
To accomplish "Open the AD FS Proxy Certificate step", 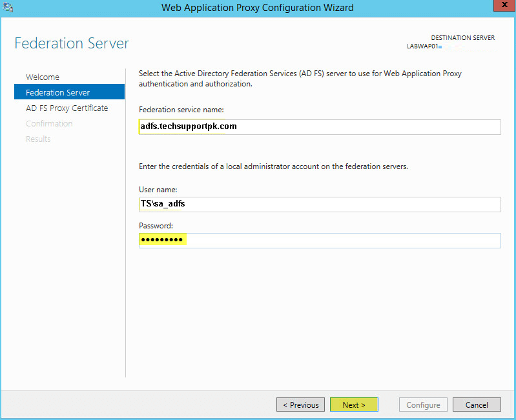I will coord(67,108).
